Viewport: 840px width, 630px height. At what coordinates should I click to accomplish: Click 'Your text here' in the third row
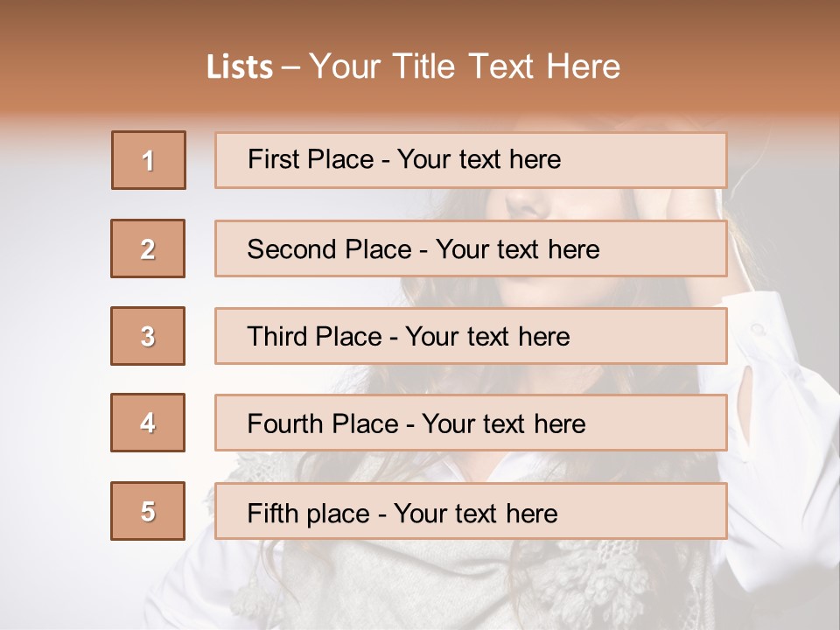(487, 337)
